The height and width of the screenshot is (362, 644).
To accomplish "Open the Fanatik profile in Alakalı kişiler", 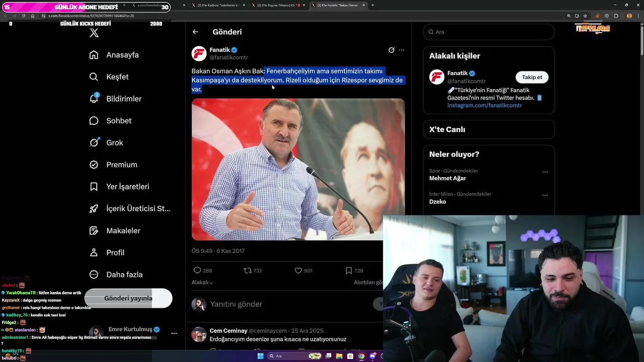I will 457,73.
